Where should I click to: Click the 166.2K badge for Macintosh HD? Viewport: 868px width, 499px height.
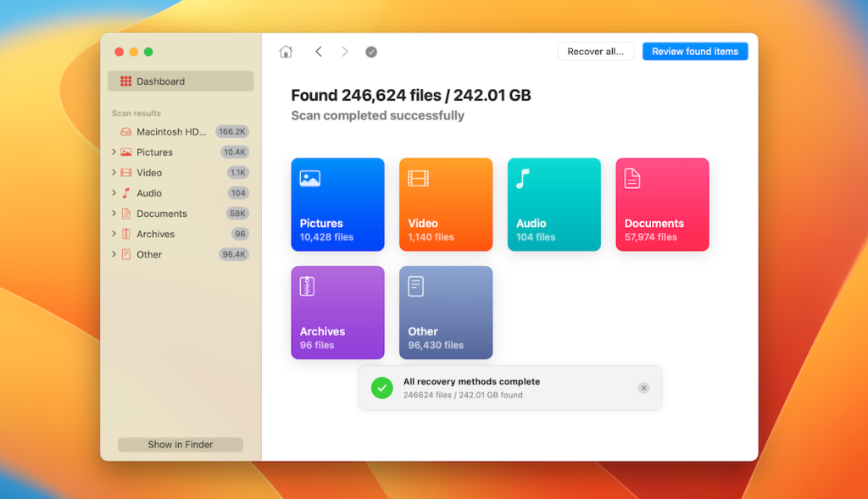pyautogui.click(x=232, y=131)
